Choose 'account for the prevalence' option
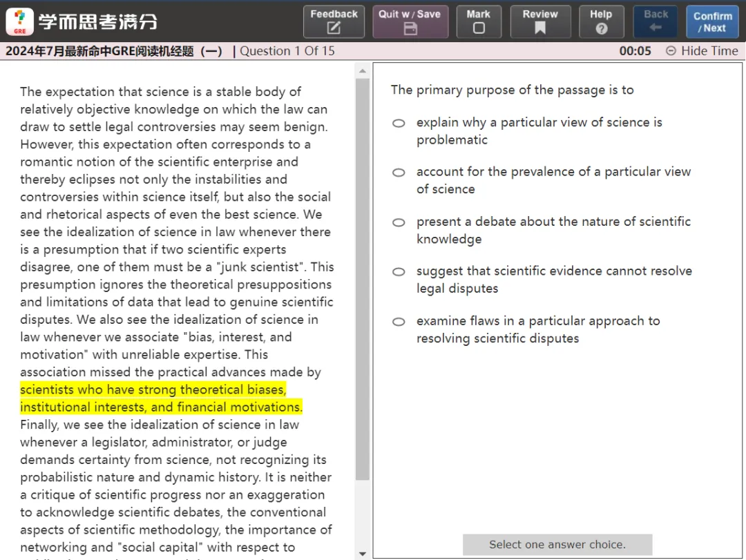Image resolution: width=746 pixels, height=560 pixels. pyautogui.click(x=399, y=173)
